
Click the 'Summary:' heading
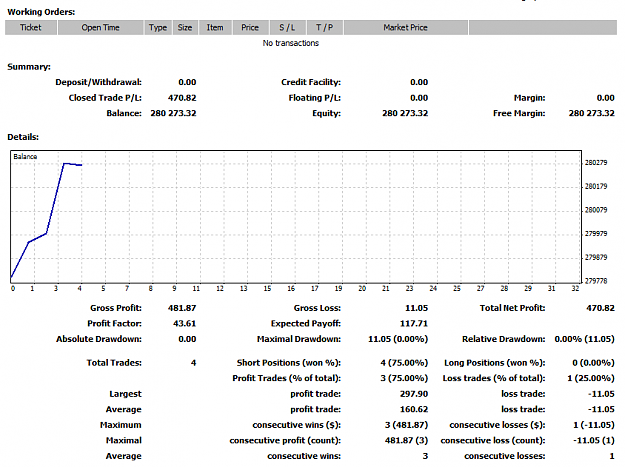[29, 67]
